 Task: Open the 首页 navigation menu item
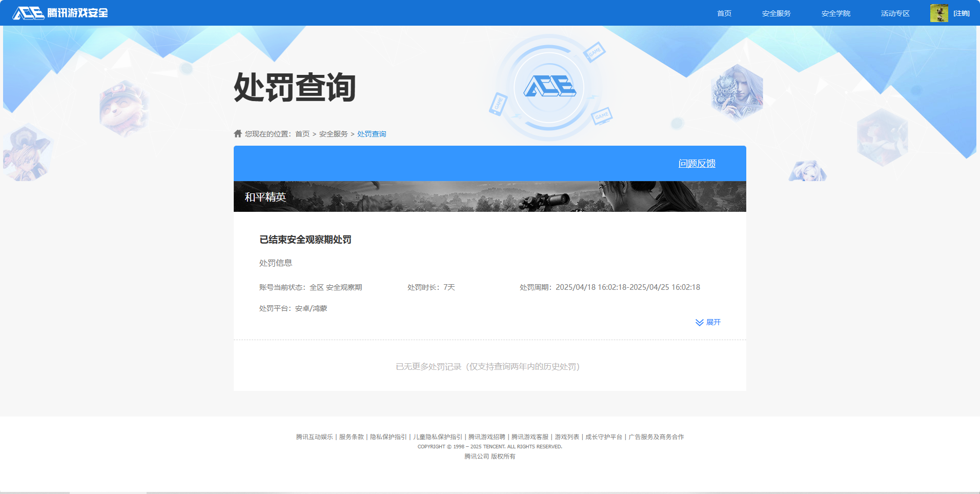(x=724, y=13)
